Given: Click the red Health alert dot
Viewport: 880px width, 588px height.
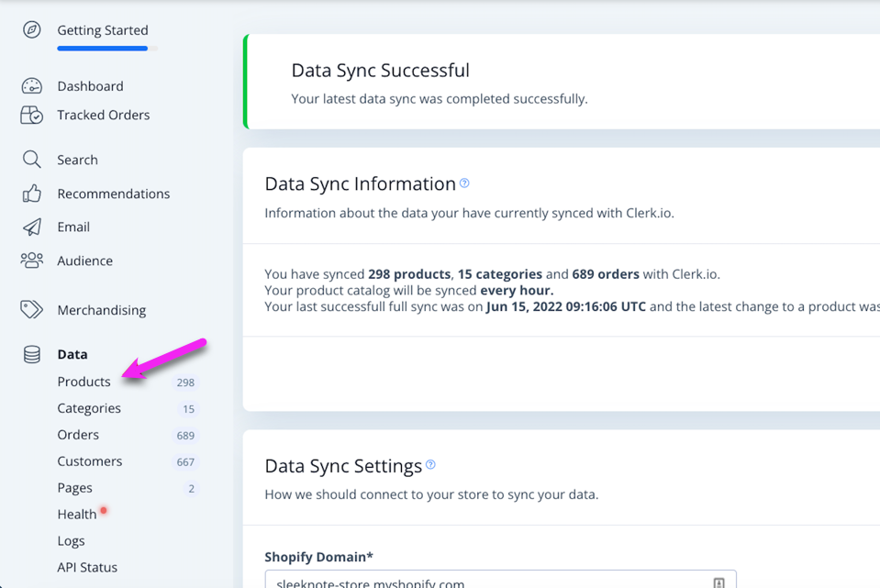Looking at the screenshot, I should [x=104, y=510].
